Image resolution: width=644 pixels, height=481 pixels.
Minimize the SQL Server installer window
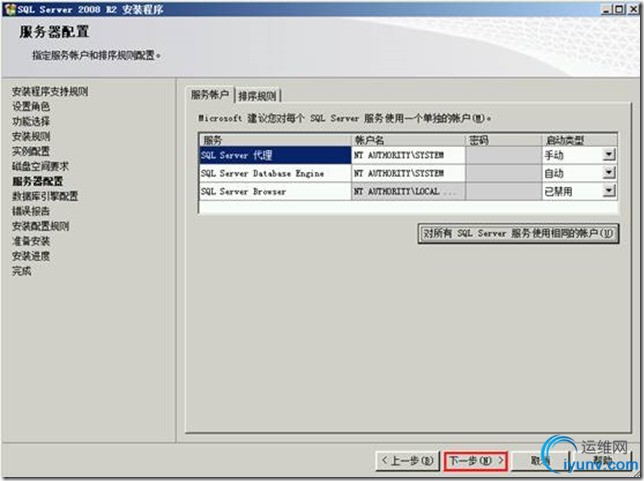(607, 9)
